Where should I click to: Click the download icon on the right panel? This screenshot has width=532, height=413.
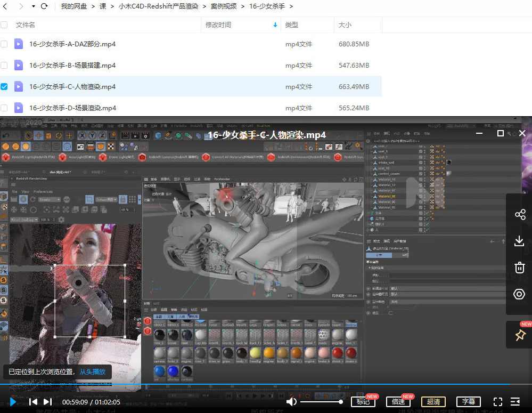(x=520, y=241)
